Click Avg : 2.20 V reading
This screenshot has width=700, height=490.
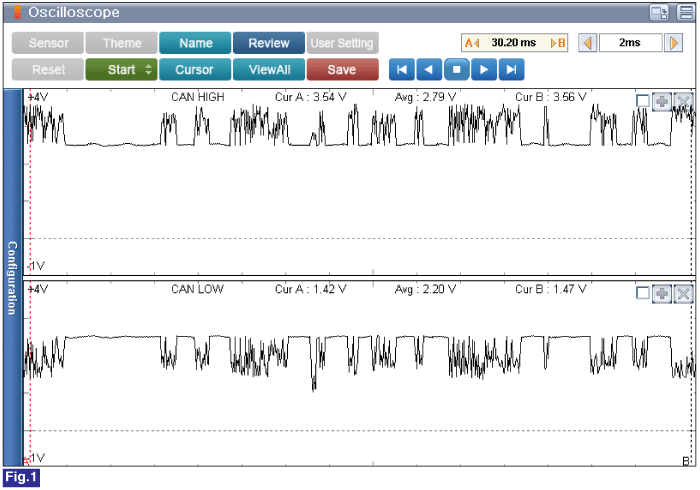point(425,289)
